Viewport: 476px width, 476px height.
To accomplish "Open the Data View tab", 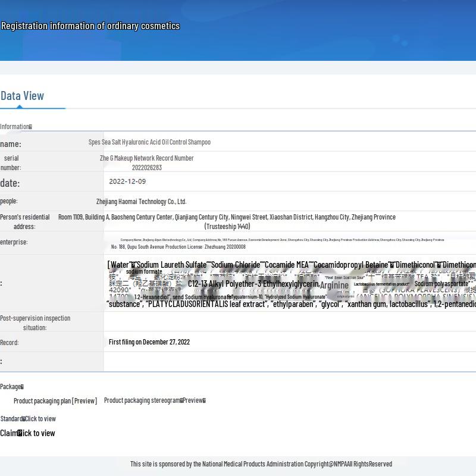I will (23, 96).
